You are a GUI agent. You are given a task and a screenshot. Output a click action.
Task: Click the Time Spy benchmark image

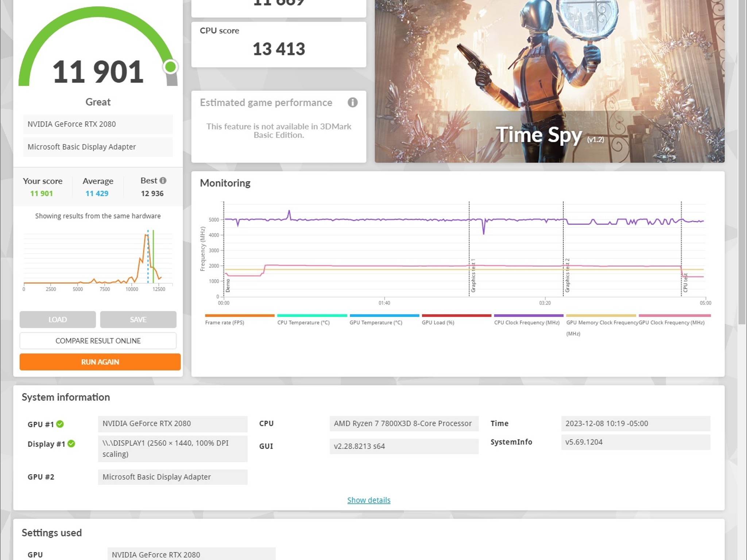pos(550,81)
